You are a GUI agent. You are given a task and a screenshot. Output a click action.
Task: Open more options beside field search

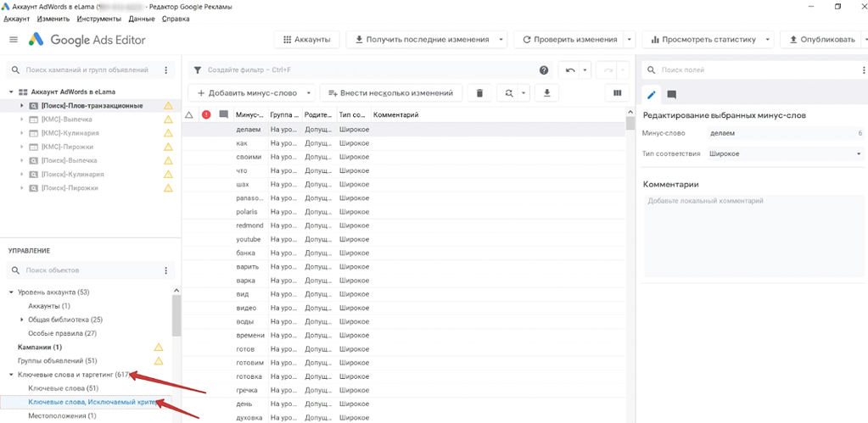pyautogui.click(x=864, y=70)
